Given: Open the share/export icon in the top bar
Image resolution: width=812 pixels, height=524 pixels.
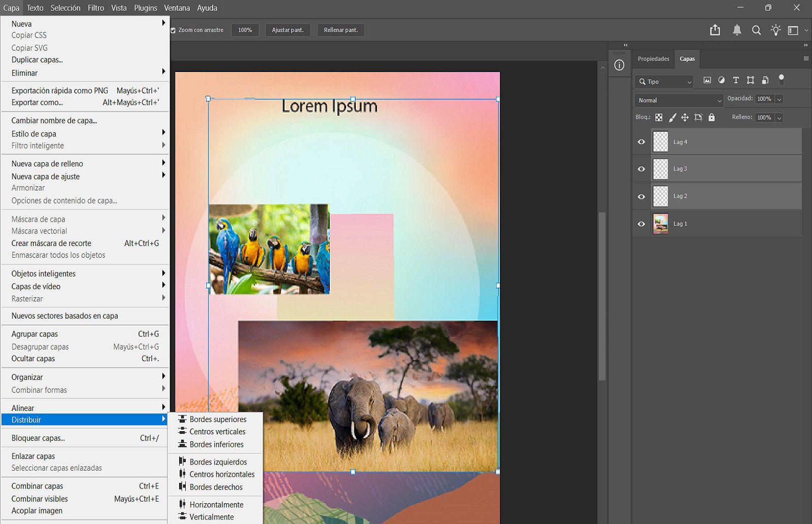Looking at the screenshot, I should 715,30.
